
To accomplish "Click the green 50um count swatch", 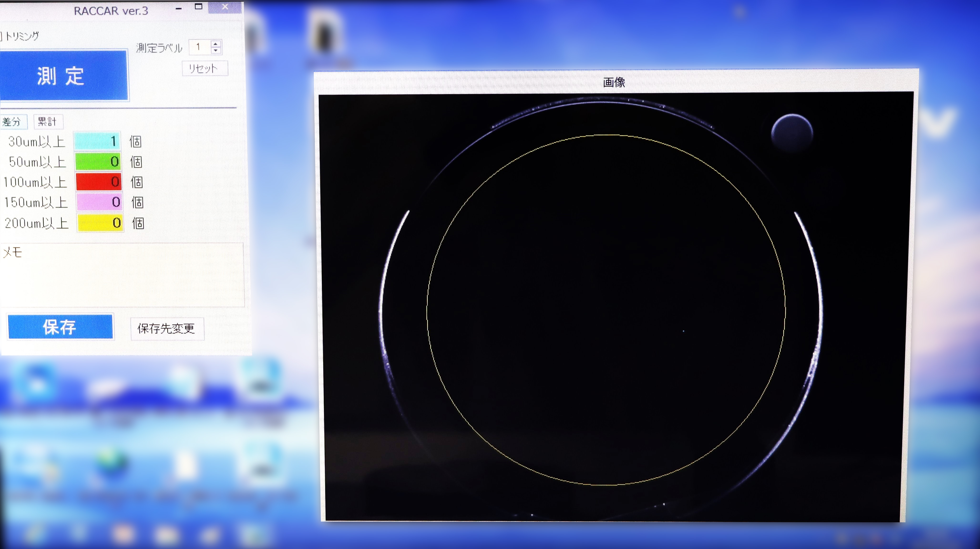I will [98, 162].
